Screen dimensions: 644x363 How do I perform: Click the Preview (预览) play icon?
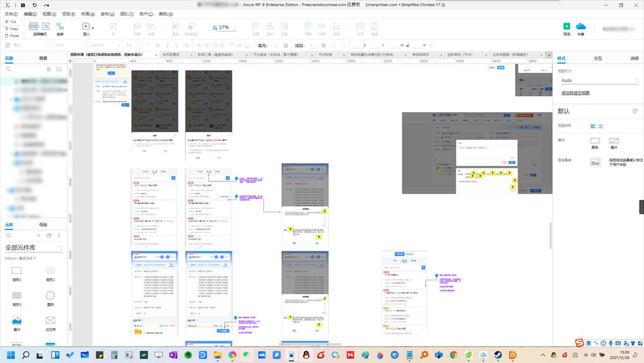pyautogui.click(x=566, y=26)
